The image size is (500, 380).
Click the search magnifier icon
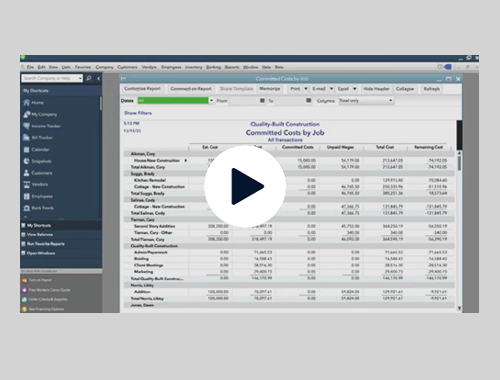[x=89, y=78]
